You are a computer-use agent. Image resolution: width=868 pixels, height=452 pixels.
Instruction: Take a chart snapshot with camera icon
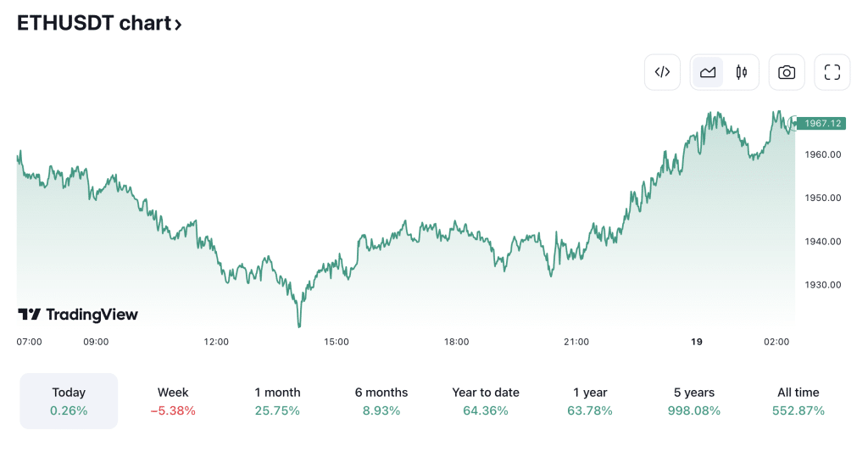(x=787, y=72)
